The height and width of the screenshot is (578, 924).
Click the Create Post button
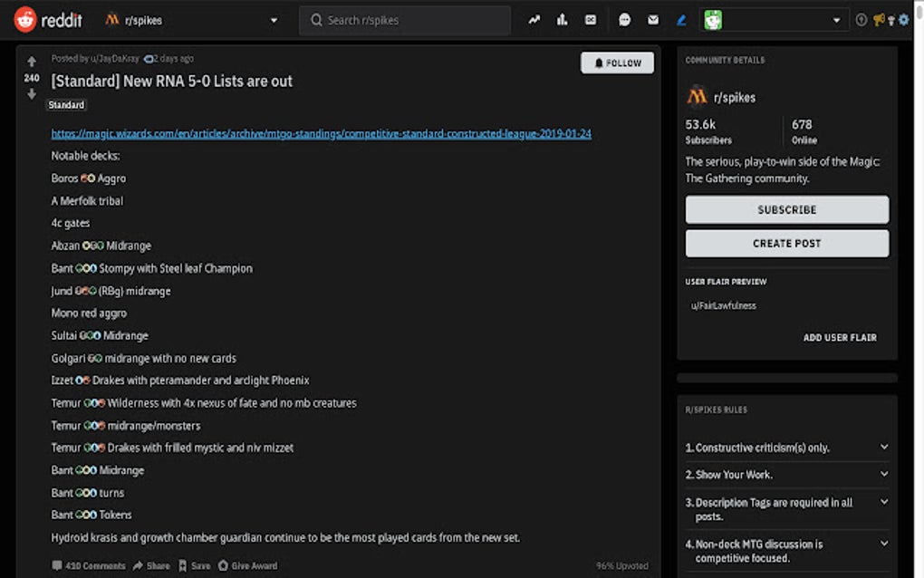click(786, 243)
